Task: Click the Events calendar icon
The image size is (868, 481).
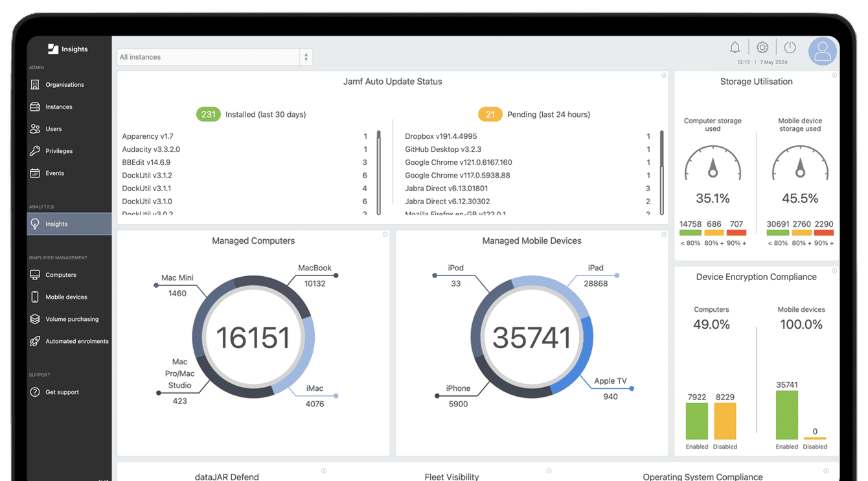Action: tap(35, 173)
